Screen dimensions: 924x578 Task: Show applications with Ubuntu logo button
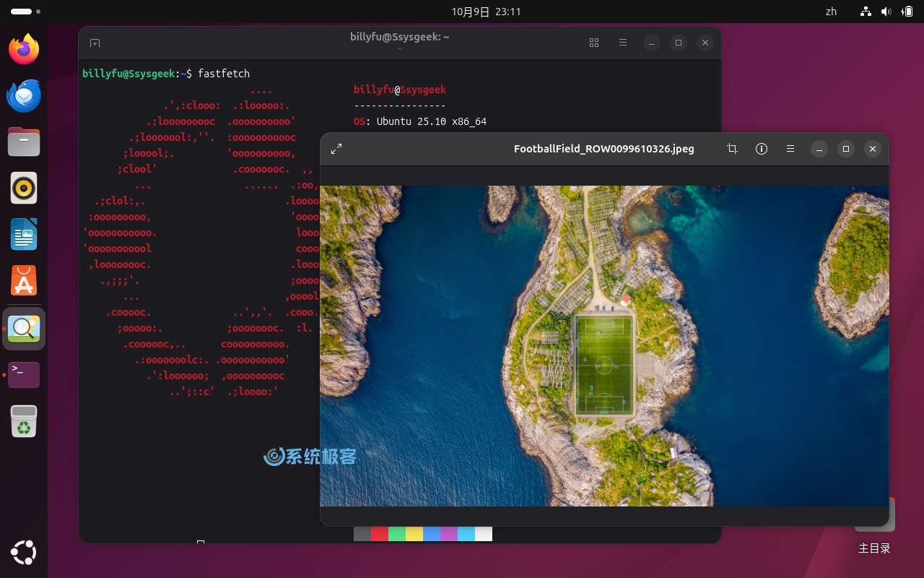click(x=24, y=553)
